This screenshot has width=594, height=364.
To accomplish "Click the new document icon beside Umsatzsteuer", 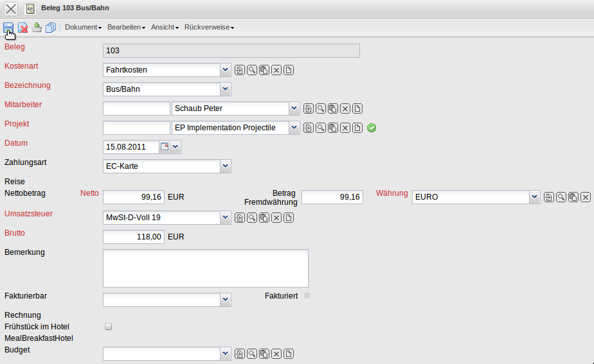I will point(289,218).
